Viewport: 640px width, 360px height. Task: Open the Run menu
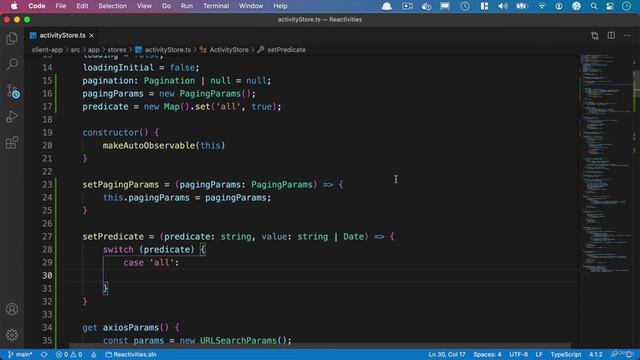pos(187,6)
